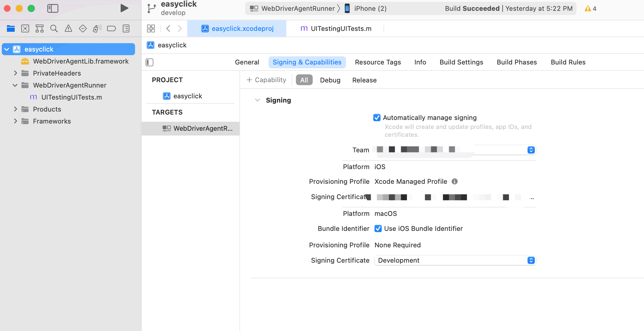Click the source control navigator icon
This screenshot has height=331, width=644.
(x=25, y=28)
